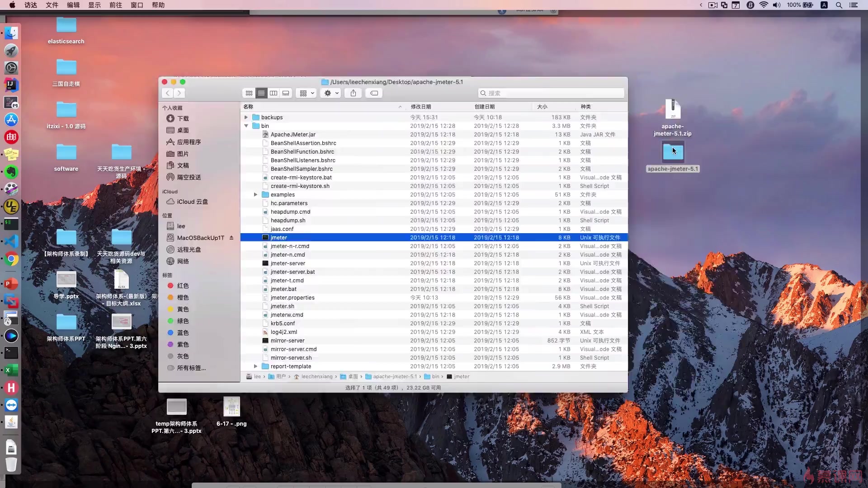Open the Trash in the Dock
Image resolution: width=868 pixels, height=488 pixels.
point(11,465)
